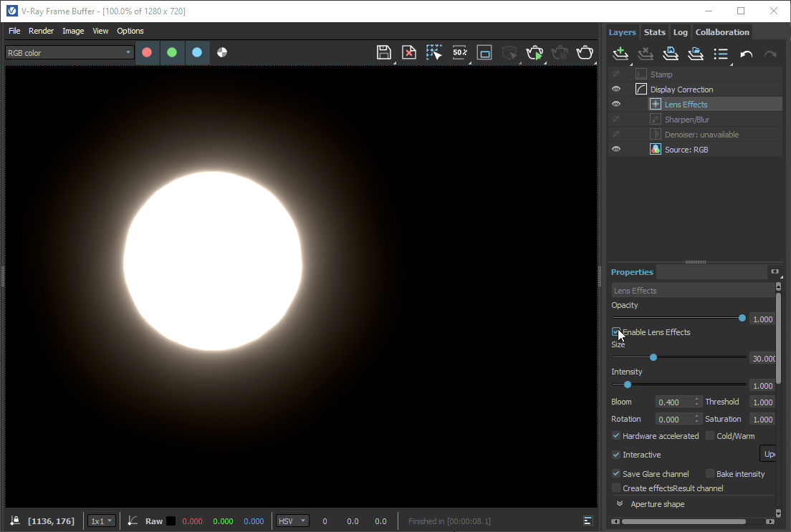Click the plain teapot icon at the toolbar's end
The image size is (791, 532).
585,52
